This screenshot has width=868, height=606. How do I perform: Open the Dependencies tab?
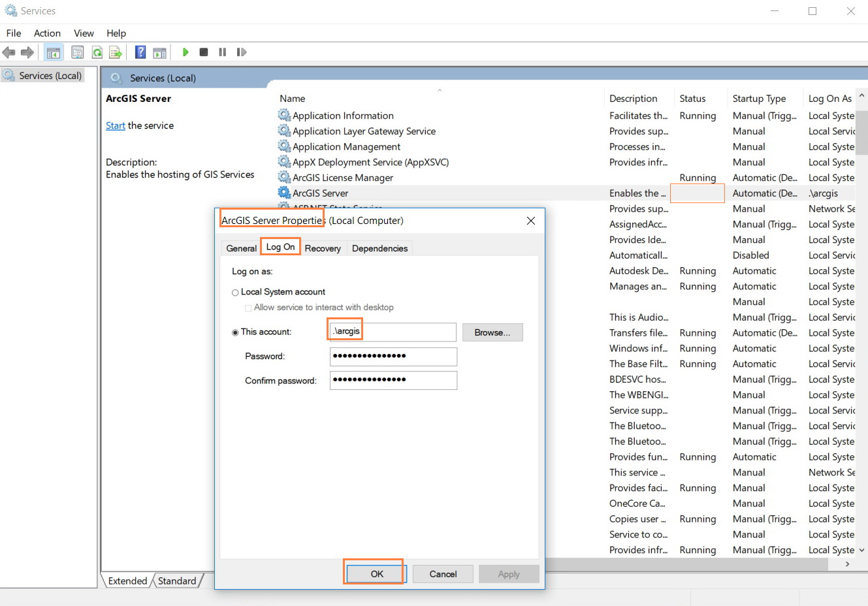[379, 248]
